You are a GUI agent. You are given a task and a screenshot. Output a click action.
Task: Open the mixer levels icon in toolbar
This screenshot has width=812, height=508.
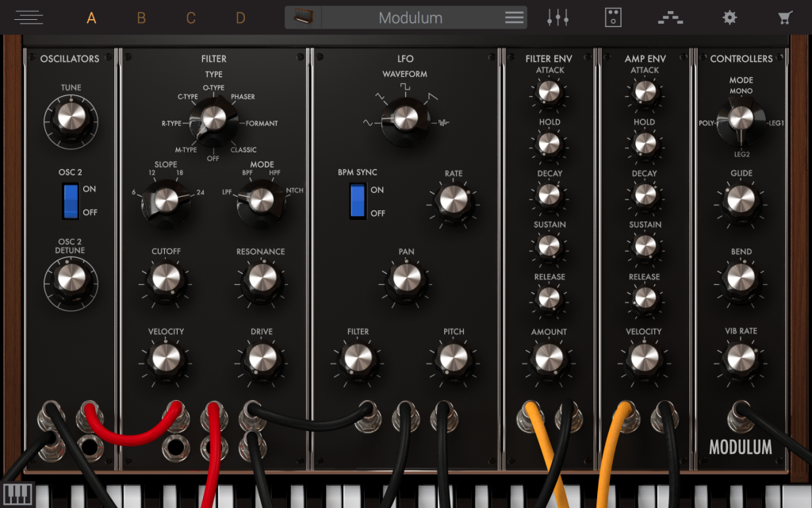[558, 17]
